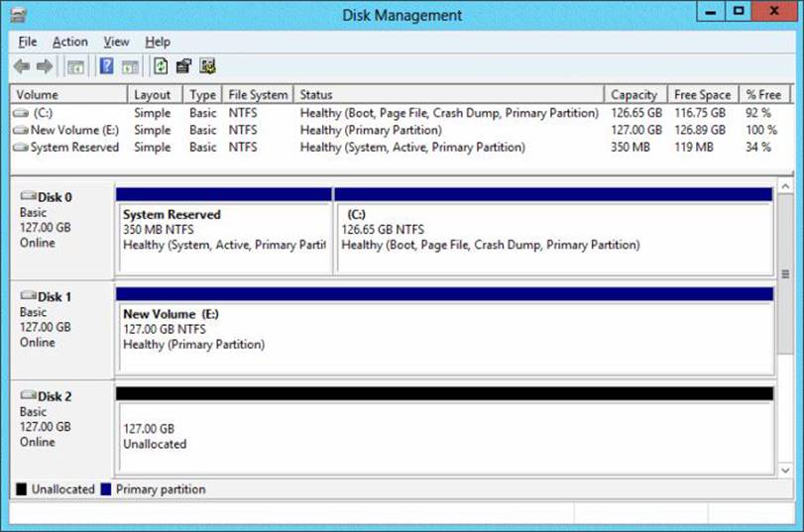Click the 116.75 GB free space cell
Image resolution: width=804 pixels, height=532 pixels.
click(700, 113)
